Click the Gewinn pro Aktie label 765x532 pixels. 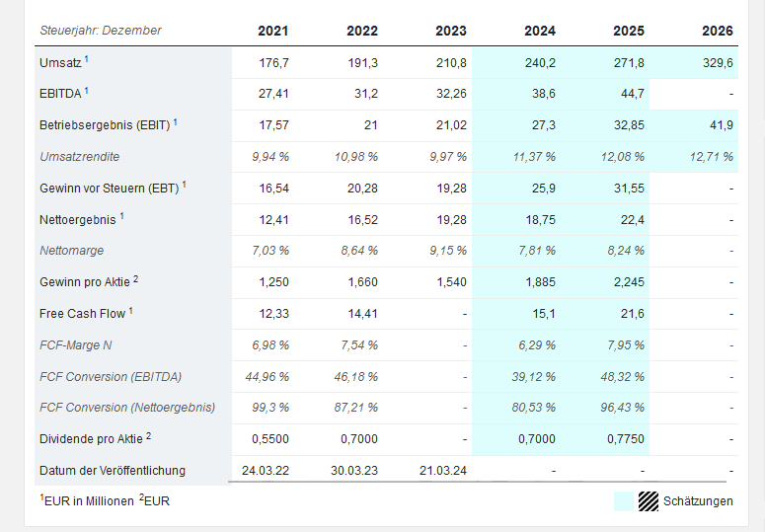tap(85, 281)
